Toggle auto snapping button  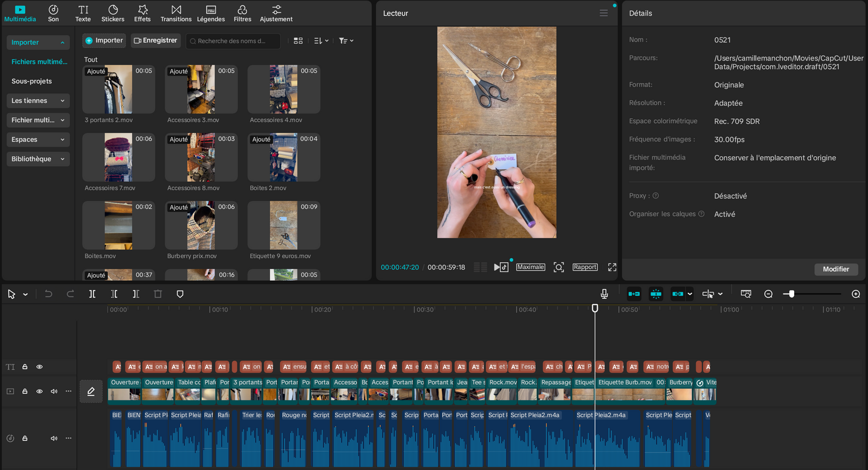tap(656, 294)
